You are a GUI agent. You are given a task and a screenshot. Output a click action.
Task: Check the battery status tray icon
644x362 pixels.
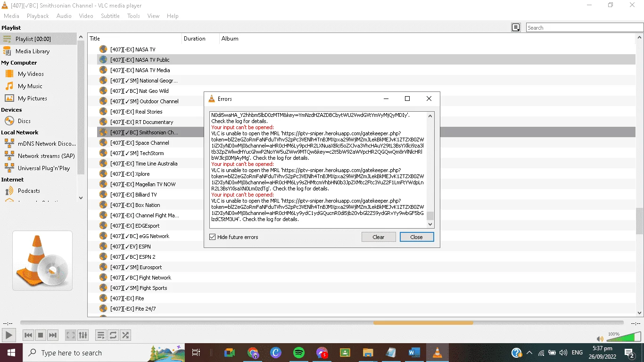coord(552,353)
